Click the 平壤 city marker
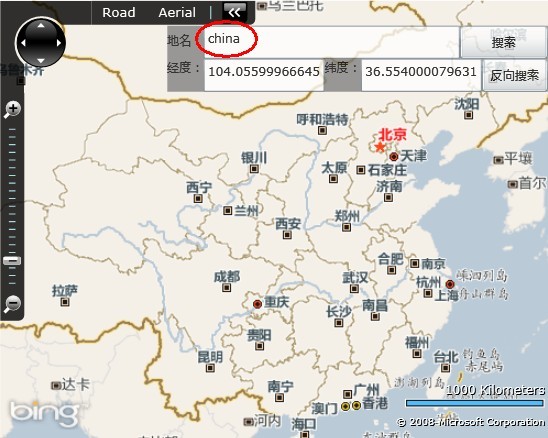This screenshot has height=438, width=548. point(499,160)
